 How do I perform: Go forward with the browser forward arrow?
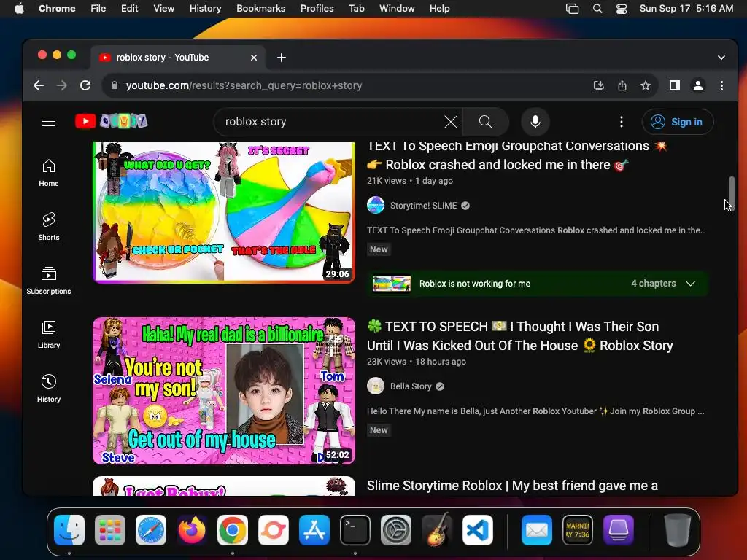pyautogui.click(x=62, y=85)
